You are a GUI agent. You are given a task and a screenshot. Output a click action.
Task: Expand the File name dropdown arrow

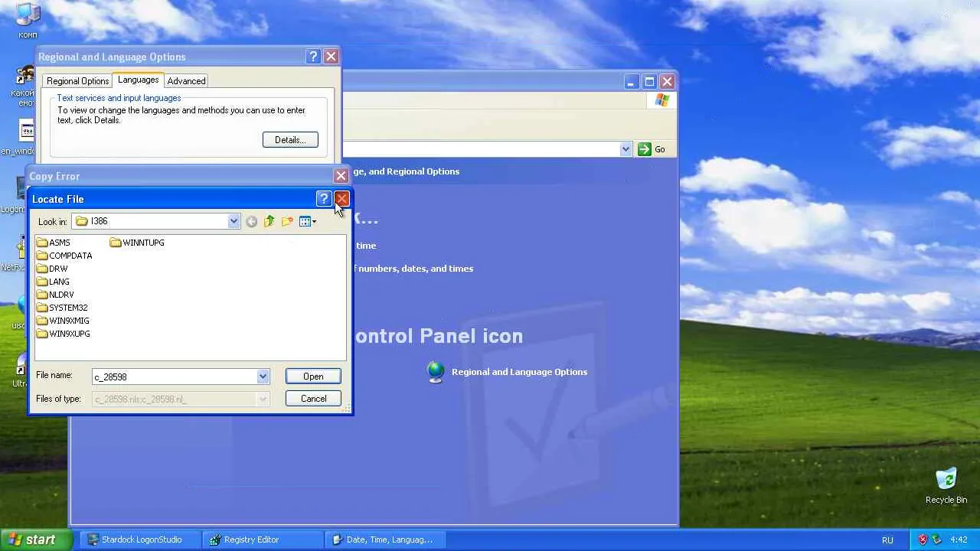coord(263,377)
